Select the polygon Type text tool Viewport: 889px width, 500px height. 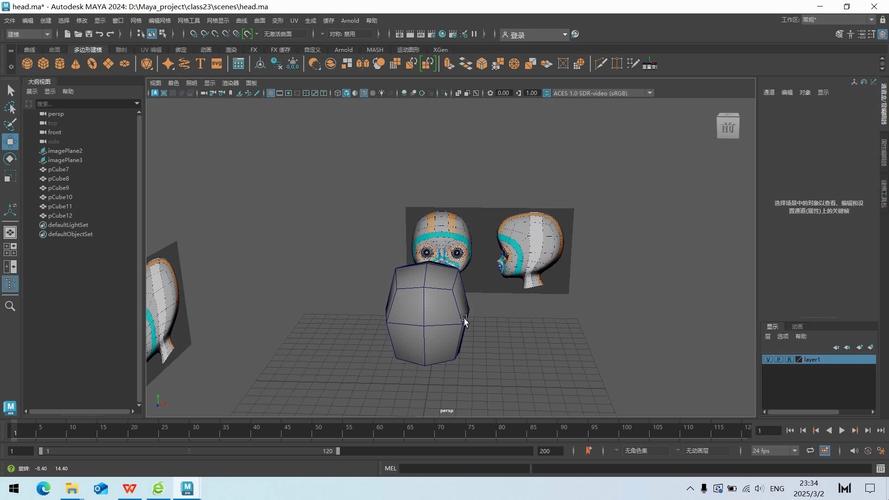coord(201,64)
